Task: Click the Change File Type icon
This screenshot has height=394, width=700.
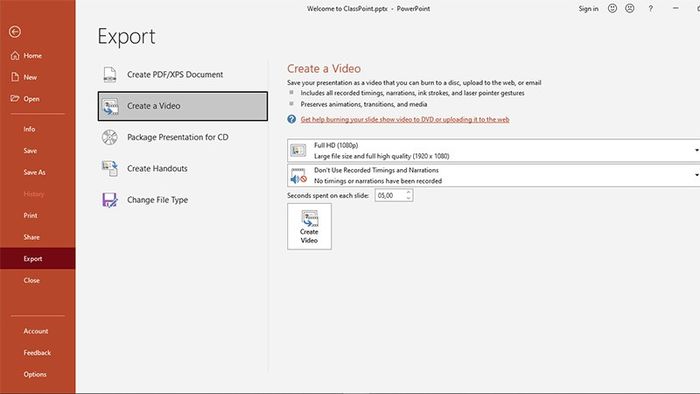Action: (x=110, y=200)
